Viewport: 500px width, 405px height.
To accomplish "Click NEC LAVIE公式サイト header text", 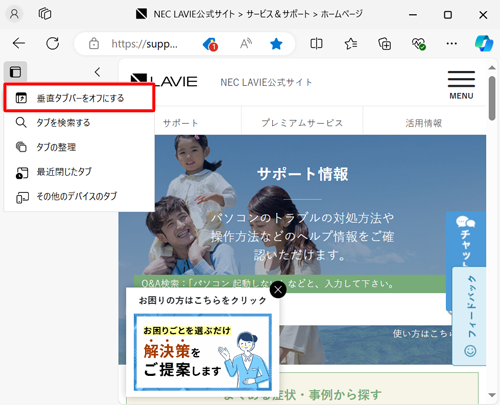I will point(266,82).
